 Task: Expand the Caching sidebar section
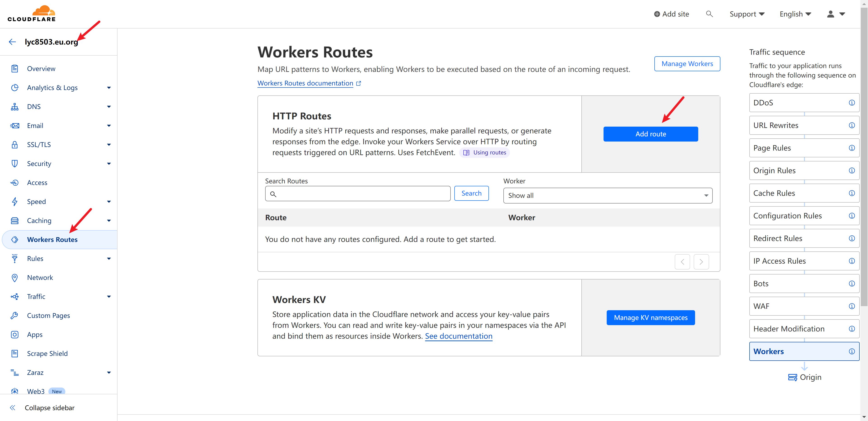tap(109, 220)
